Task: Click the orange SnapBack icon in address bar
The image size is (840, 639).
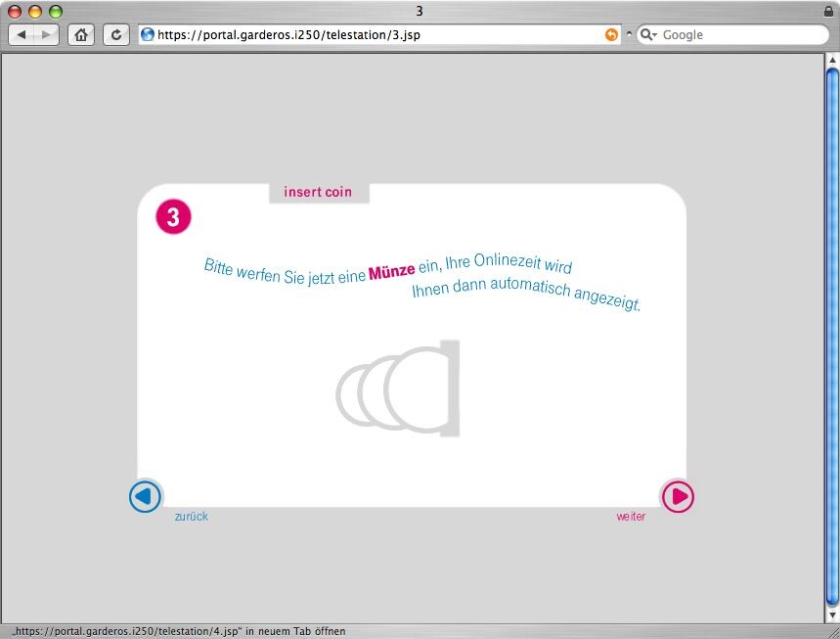Action: [x=611, y=35]
